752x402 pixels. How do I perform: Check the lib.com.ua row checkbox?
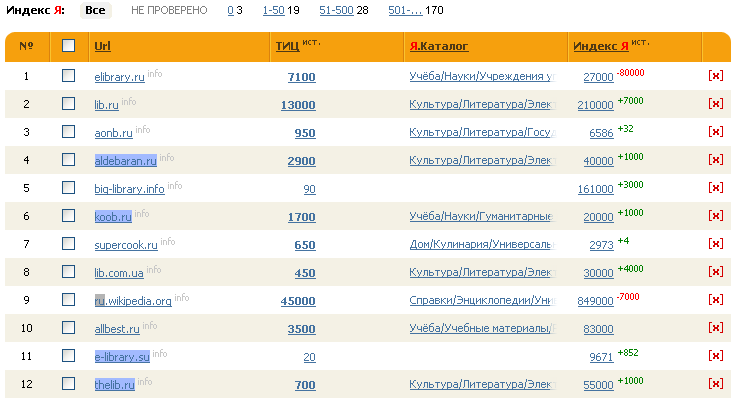(x=69, y=272)
